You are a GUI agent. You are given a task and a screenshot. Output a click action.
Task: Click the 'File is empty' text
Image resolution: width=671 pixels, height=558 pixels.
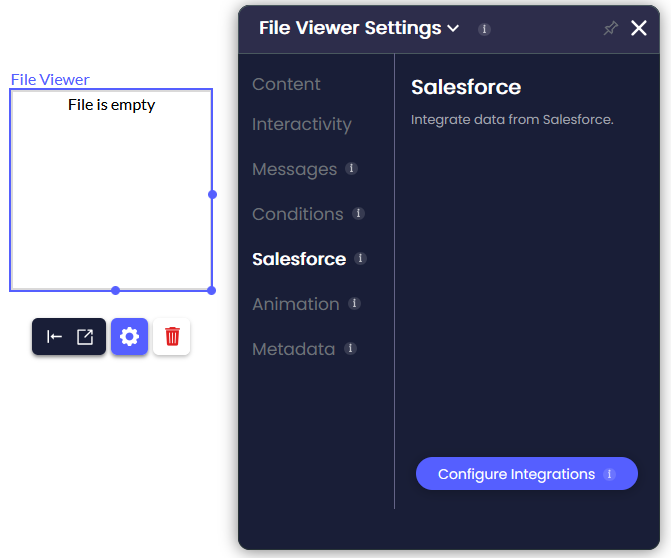(111, 105)
